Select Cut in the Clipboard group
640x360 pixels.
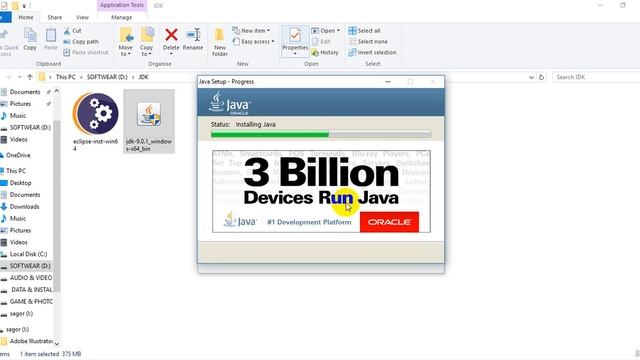click(73, 31)
